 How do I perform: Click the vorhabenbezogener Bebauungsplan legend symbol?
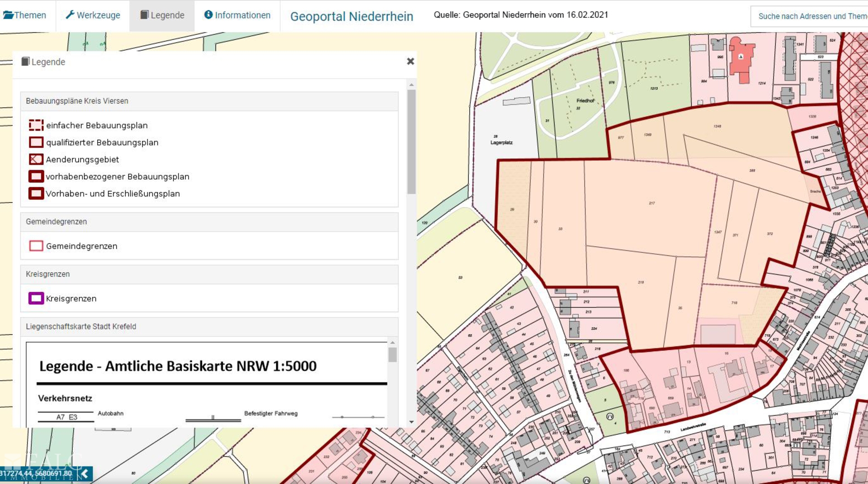[x=36, y=176]
